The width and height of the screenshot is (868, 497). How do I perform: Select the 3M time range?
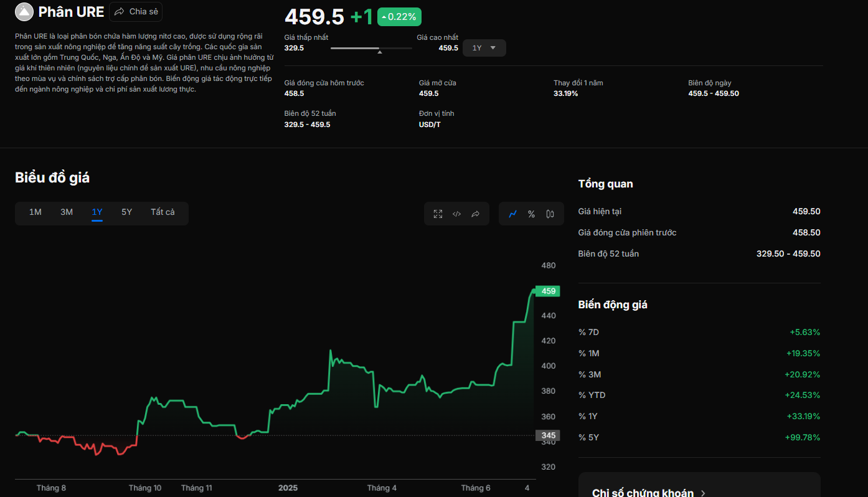tap(67, 212)
